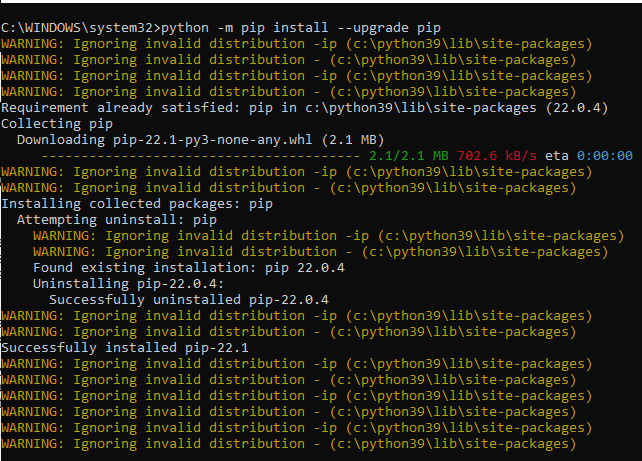
Task: Click the red 702.6 kB/s speed
Action: pyautogui.click(x=497, y=156)
